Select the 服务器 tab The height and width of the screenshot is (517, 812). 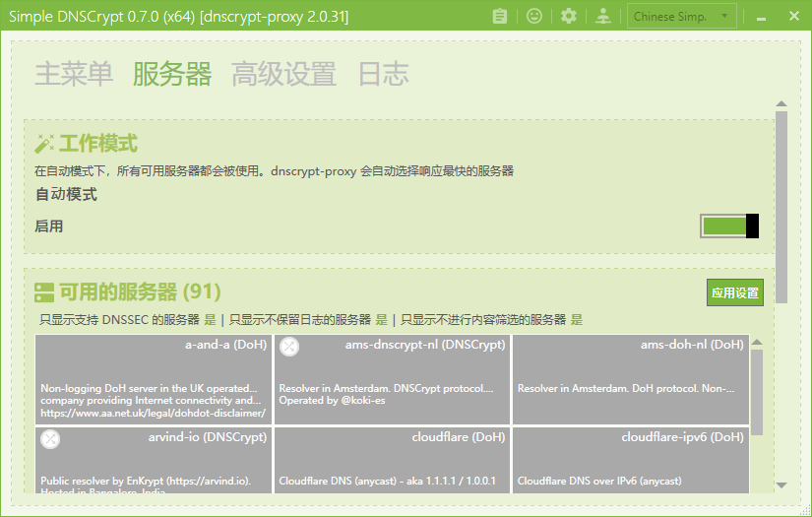coord(172,74)
